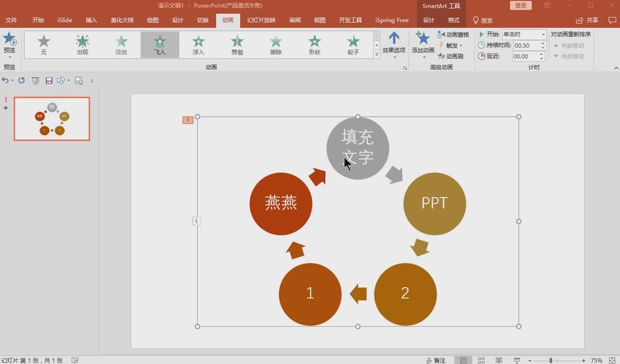This screenshot has width=620, height=364.
Task: Open 效果选项 effect options
Action: tap(394, 45)
